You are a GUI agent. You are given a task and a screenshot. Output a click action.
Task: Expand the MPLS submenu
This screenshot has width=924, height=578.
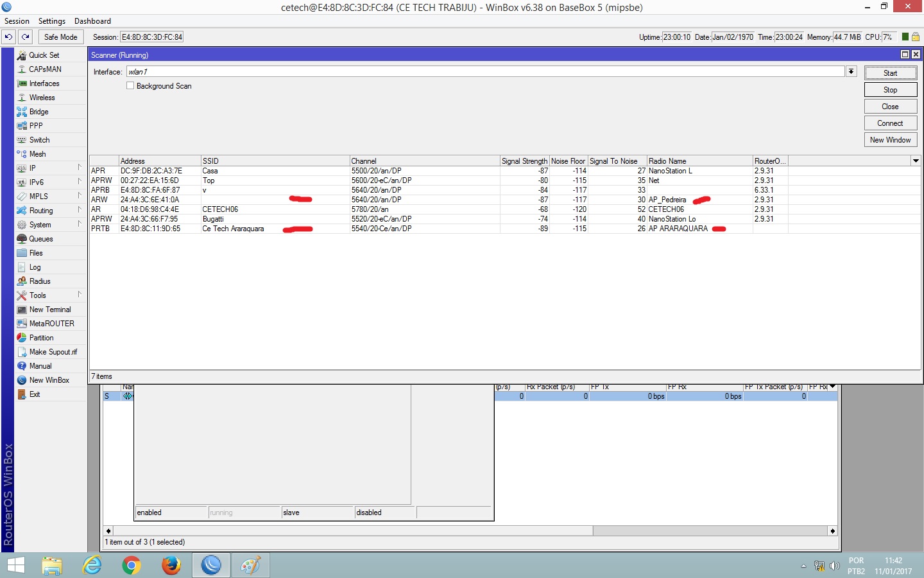(x=80, y=197)
